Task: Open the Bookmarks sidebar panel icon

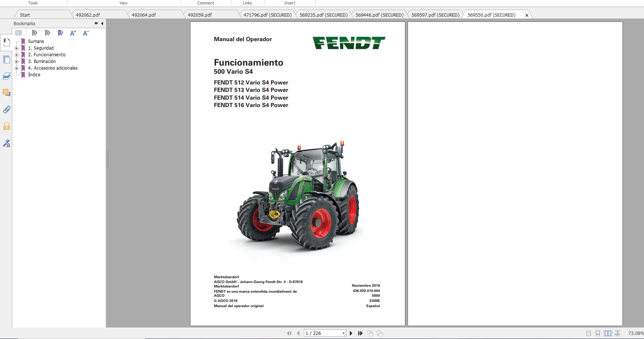Action: [x=6, y=43]
